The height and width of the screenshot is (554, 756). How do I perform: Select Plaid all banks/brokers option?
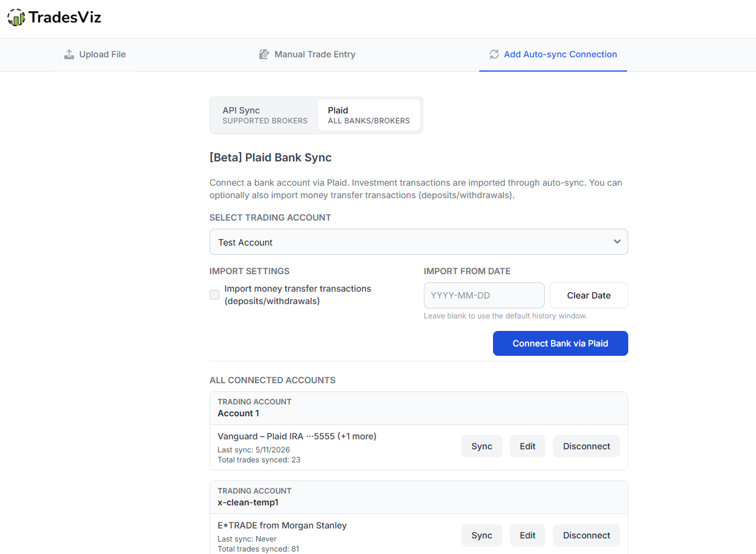pos(369,115)
